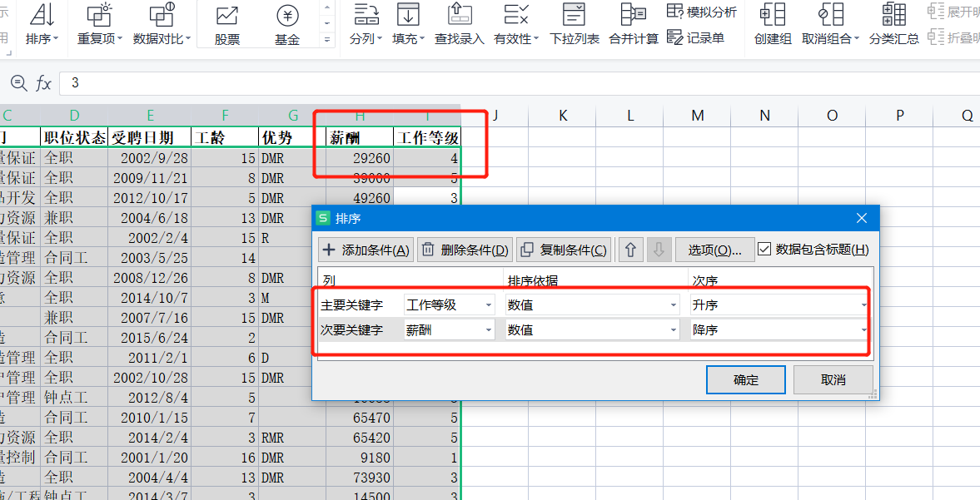This screenshot has height=500, width=980.
Task: Click salary cell 73930
Action: click(360, 478)
